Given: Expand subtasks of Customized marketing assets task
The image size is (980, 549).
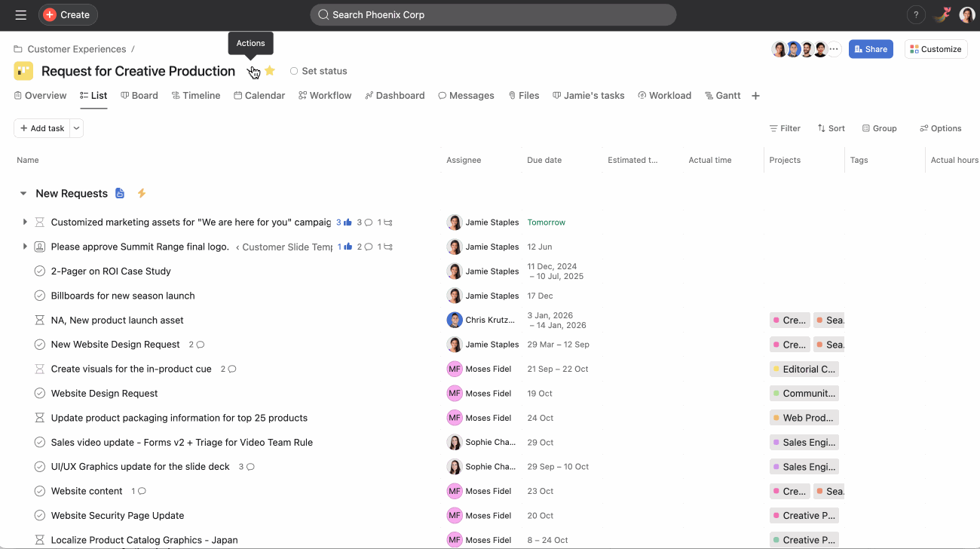Looking at the screenshot, I should click(25, 222).
